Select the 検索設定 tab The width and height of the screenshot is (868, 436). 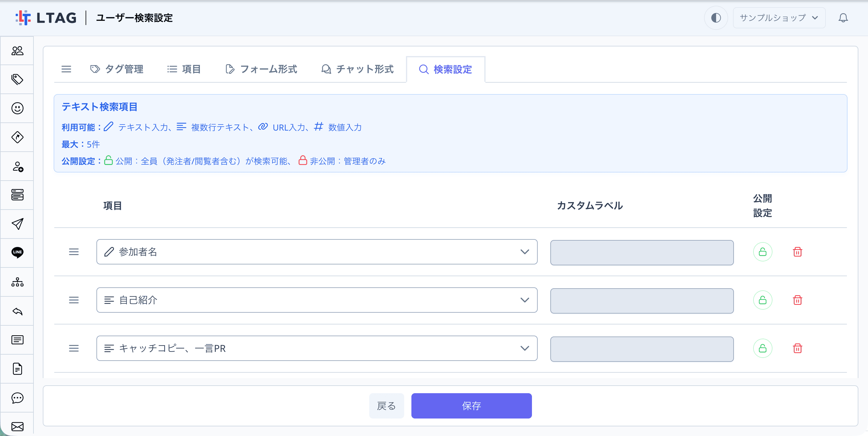[445, 69]
